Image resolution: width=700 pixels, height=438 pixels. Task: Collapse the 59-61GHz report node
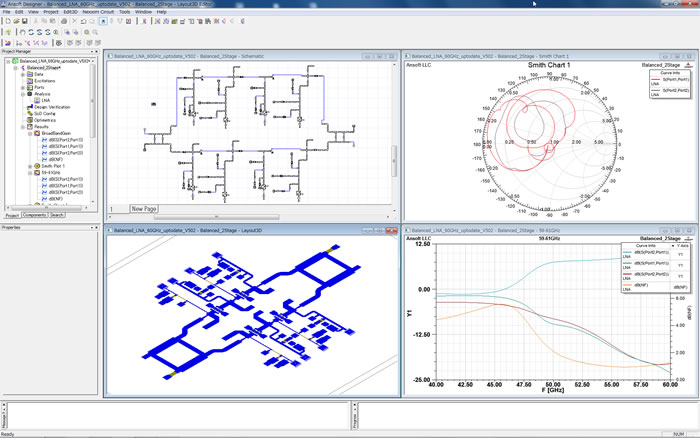click(x=30, y=172)
